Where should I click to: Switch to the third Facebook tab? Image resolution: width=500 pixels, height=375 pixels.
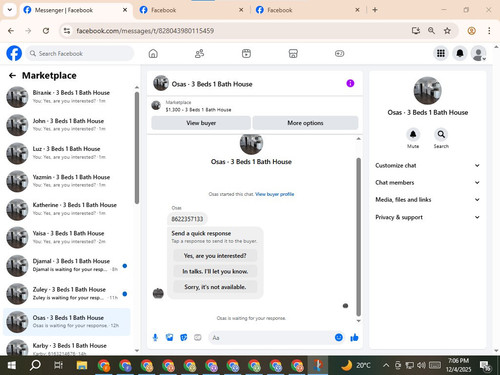click(x=308, y=10)
